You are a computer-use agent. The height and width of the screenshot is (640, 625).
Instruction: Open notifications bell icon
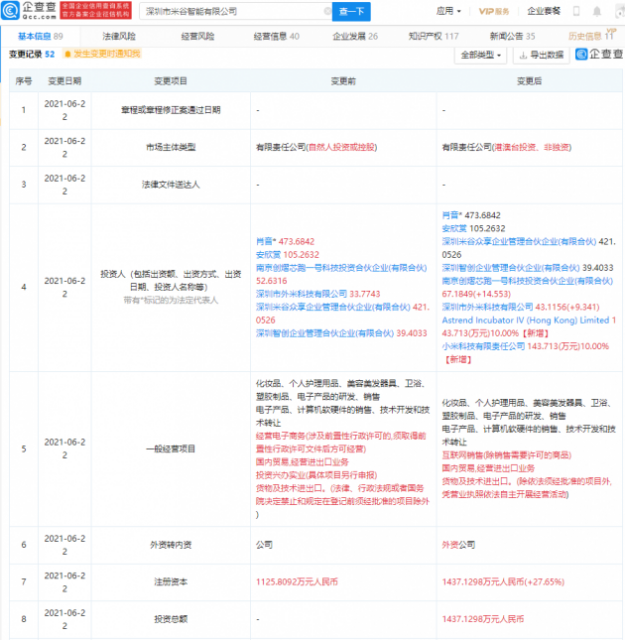597,11
